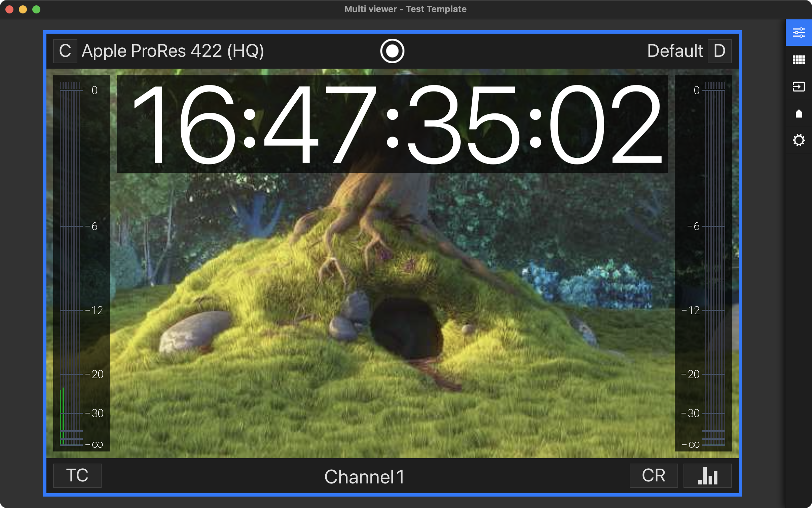Click the left audio level meter
Screen dimensions: 812x508
[82, 263]
